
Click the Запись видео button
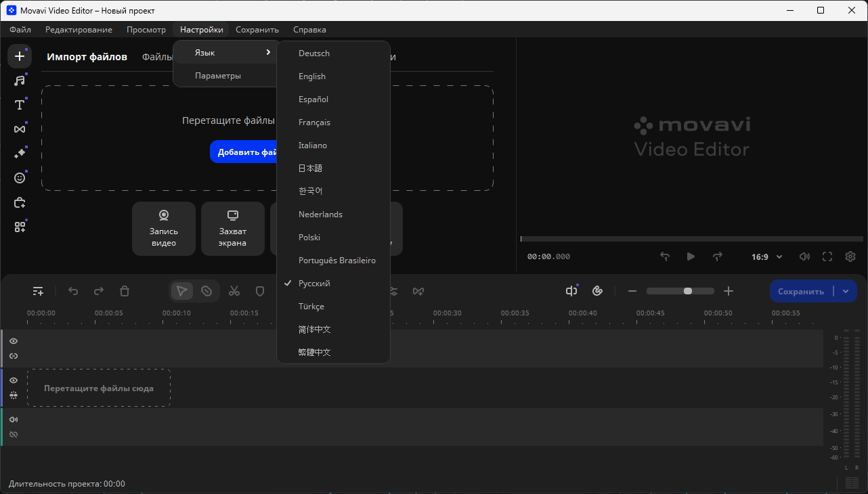164,229
